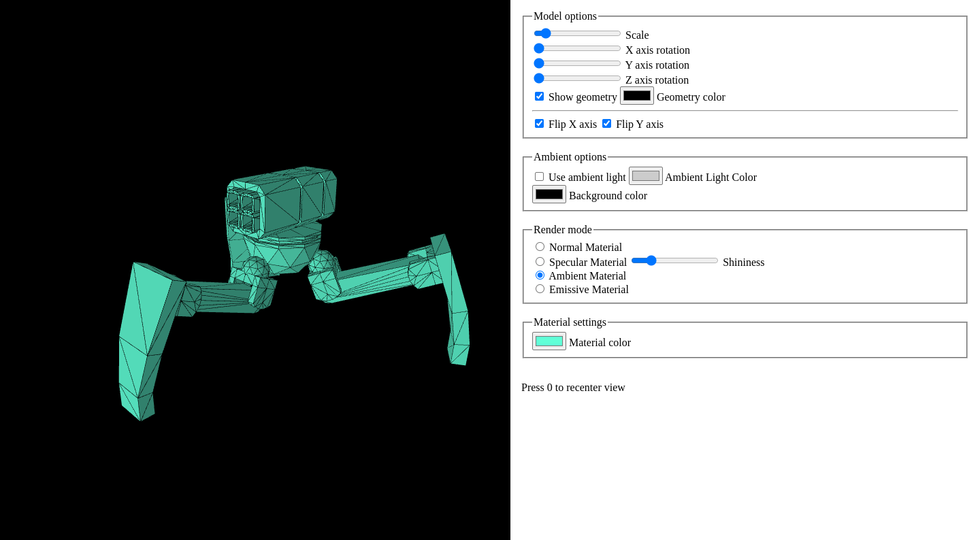Click the Ambient options legend text
The height and width of the screenshot is (540, 980).
point(570,157)
